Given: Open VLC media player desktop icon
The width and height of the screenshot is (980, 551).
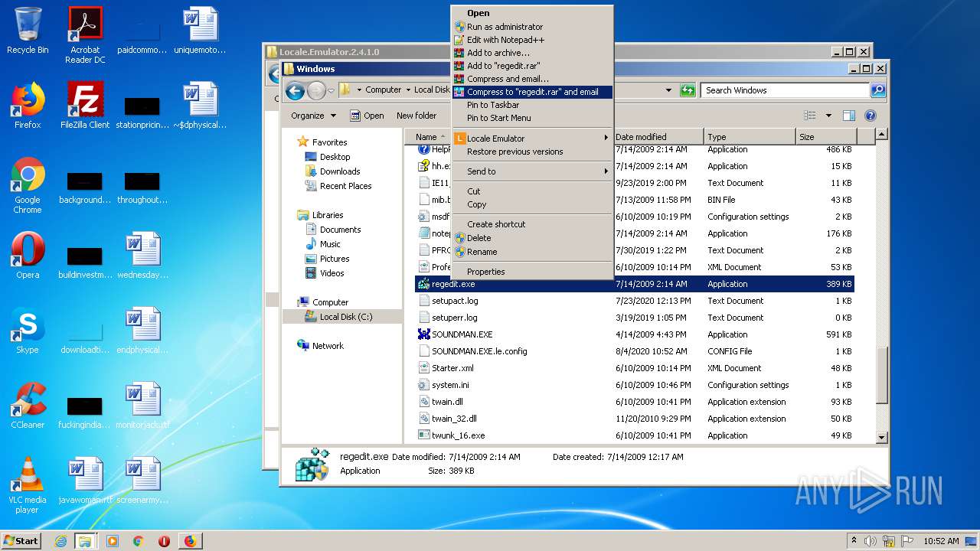Looking at the screenshot, I should [28, 485].
